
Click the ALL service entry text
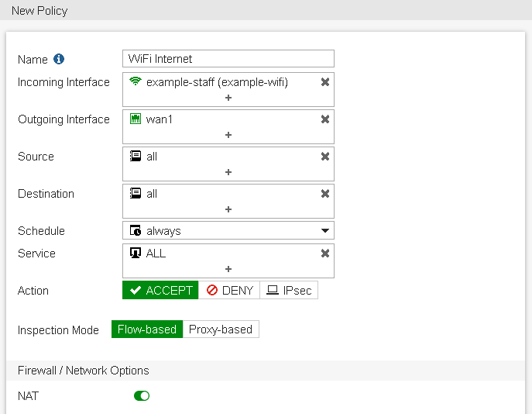click(x=156, y=254)
